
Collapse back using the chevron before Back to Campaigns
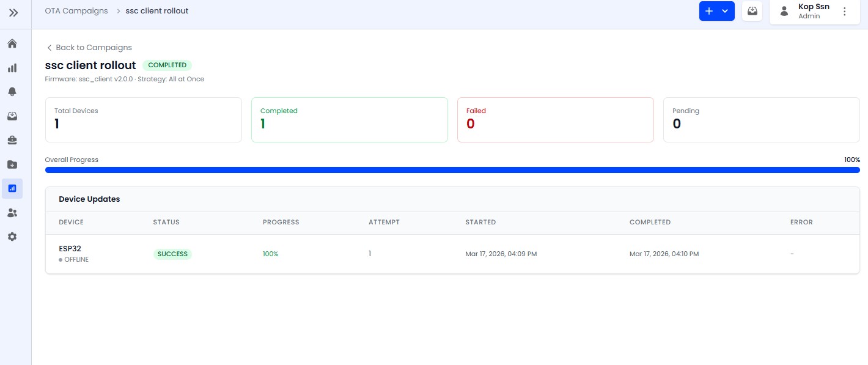[49, 47]
